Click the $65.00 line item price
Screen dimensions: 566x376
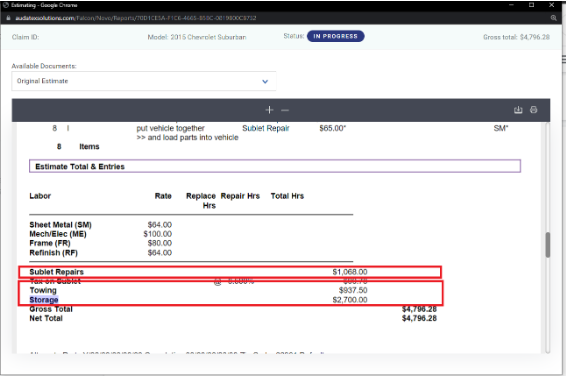click(x=332, y=128)
